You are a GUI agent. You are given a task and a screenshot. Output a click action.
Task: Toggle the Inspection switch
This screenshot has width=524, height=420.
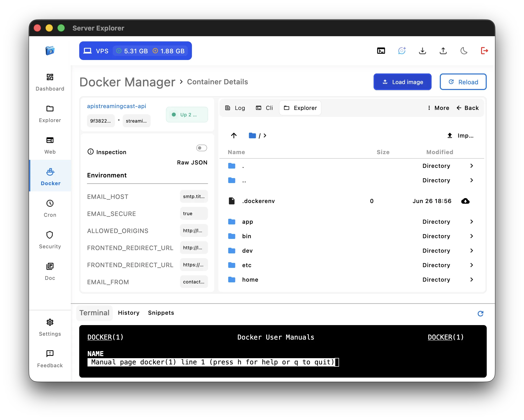(x=201, y=148)
